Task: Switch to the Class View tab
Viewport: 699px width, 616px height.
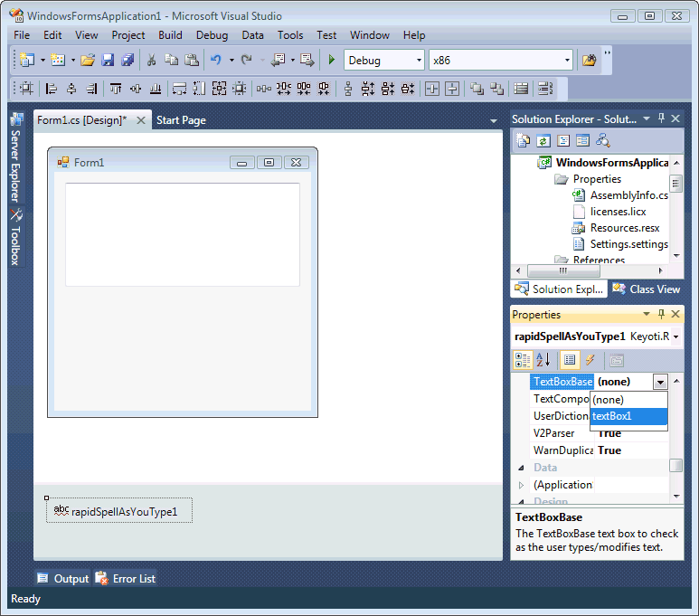Action: click(x=647, y=289)
